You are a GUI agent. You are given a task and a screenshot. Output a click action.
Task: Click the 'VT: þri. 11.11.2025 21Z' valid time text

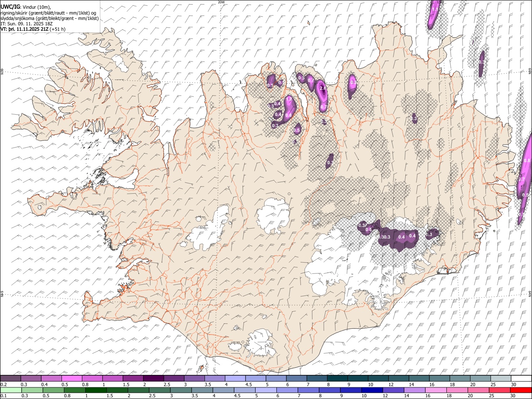pos(25,29)
